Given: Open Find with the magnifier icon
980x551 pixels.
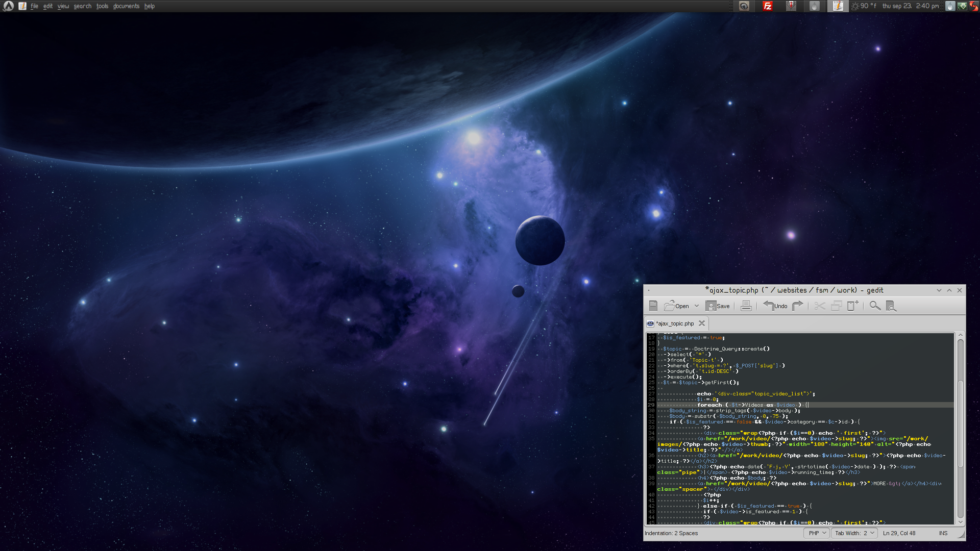Looking at the screenshot, I should click(875, 306).
